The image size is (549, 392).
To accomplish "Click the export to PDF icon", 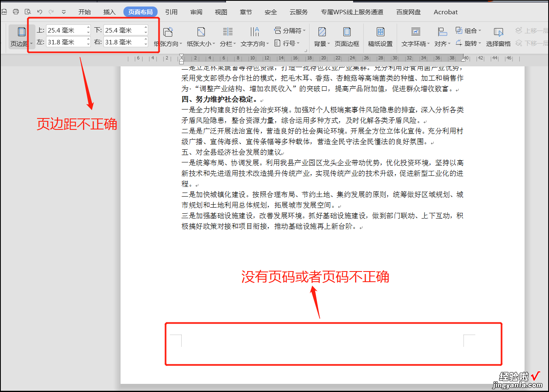I will click(4, 12).
